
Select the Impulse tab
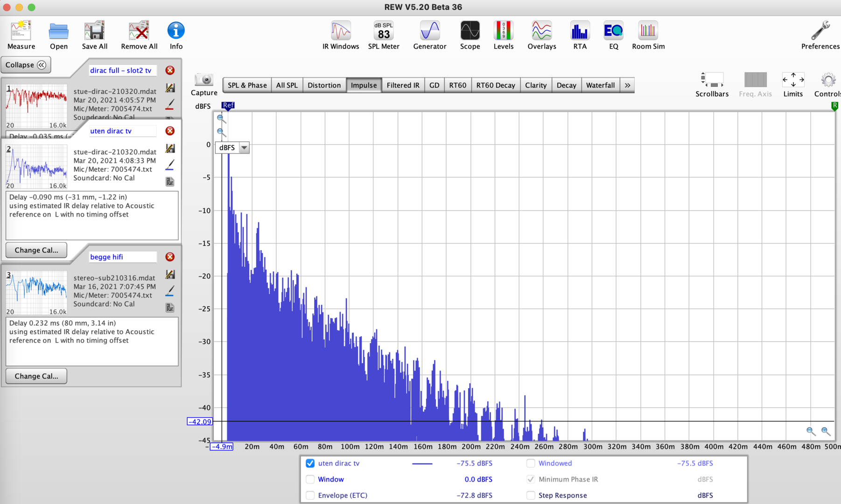[x=364, y=85]
